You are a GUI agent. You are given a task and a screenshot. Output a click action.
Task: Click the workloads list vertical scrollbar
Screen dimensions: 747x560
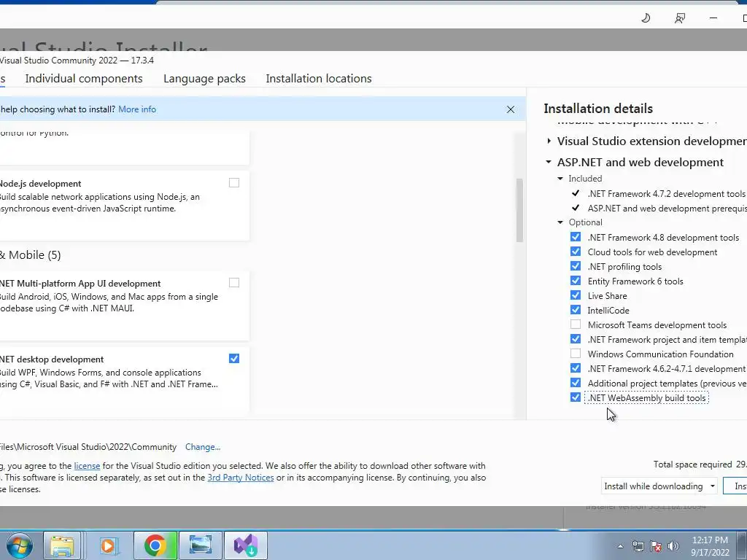(519, 211)
